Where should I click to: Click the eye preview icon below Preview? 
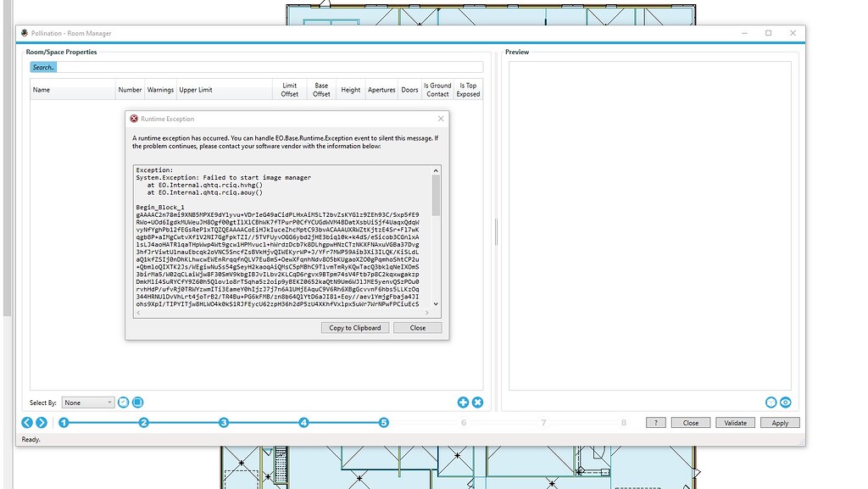[x=786, y=402]
